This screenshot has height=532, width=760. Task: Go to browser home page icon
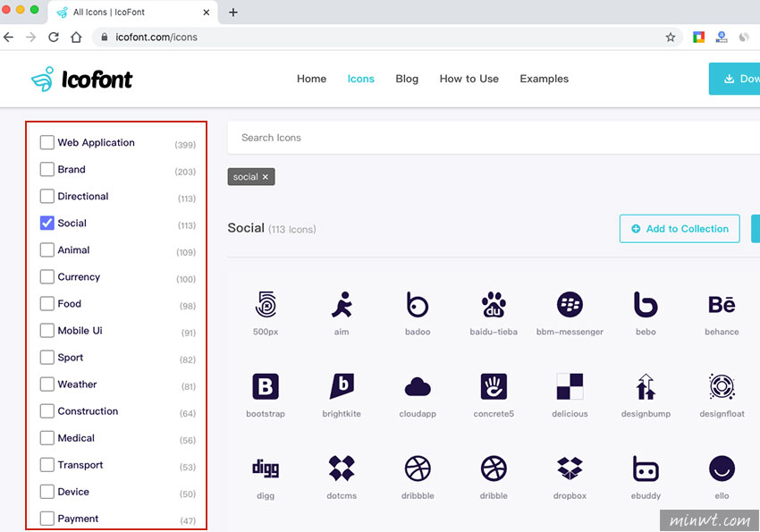coord(76,38)
